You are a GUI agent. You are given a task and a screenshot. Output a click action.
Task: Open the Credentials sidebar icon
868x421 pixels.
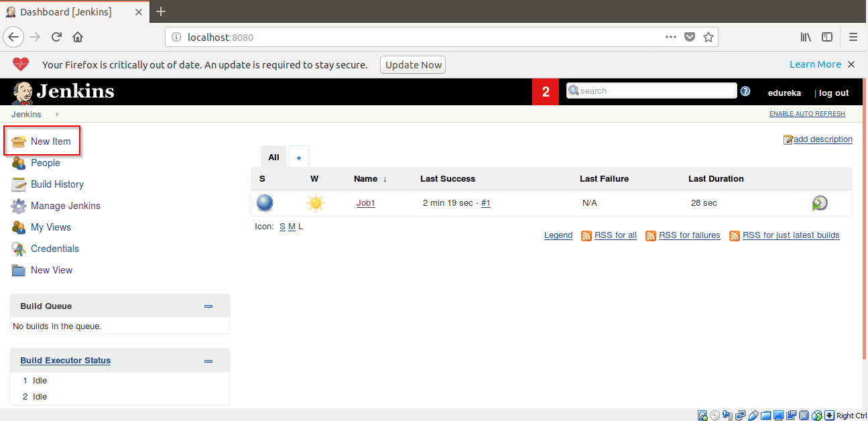[x=19, y=248]
